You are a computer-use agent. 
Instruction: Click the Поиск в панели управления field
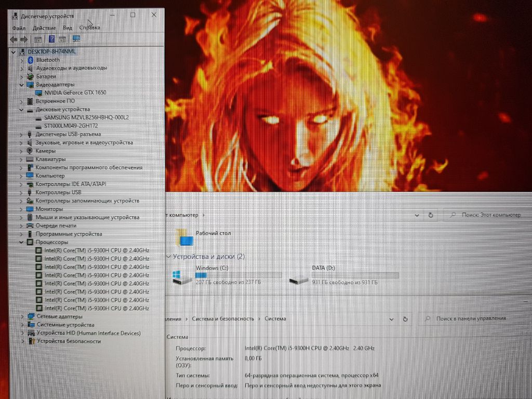[x=473, y=318]
